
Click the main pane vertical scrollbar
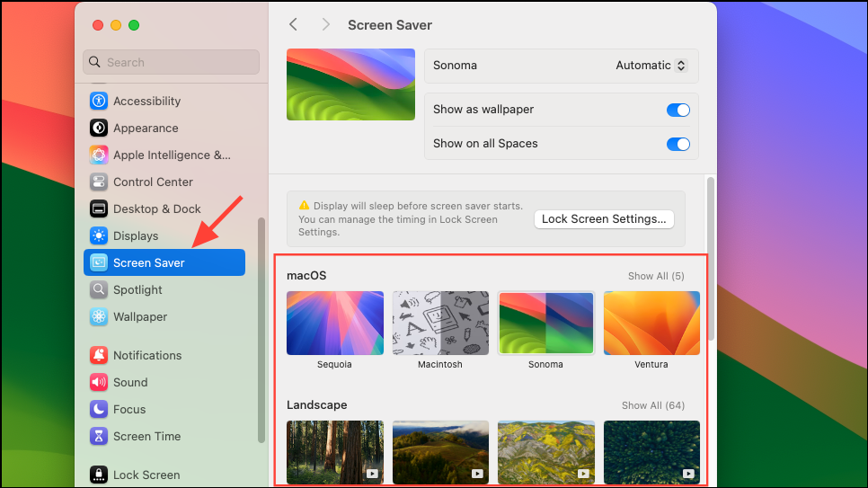click(x=710, y=259)
